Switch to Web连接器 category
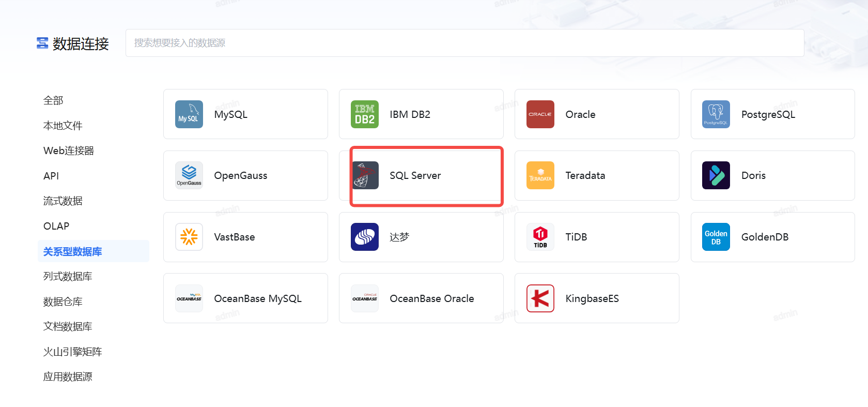This screenshot has width=868, height=407. pyautogui.click(x=69, y=150)
